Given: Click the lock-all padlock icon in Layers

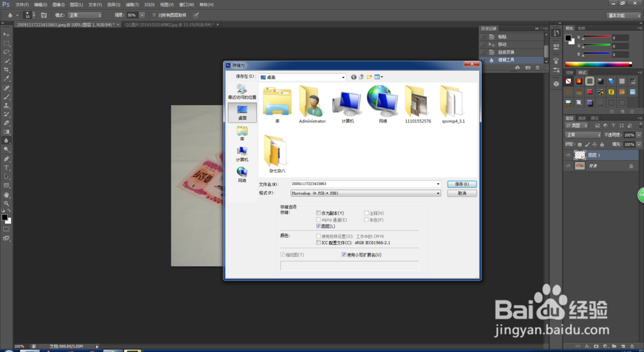Looking at the screenshot, I should tap(602, 144).
